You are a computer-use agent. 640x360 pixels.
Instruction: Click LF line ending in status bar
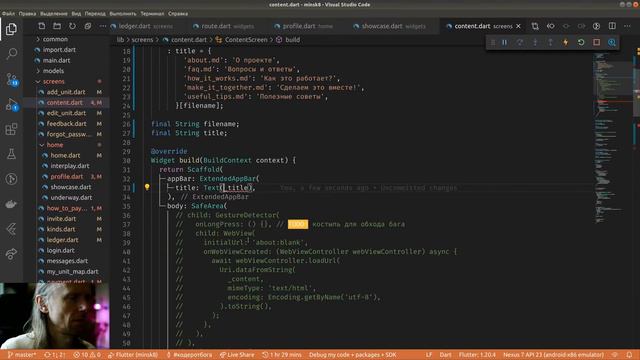[x=429, y=355]
